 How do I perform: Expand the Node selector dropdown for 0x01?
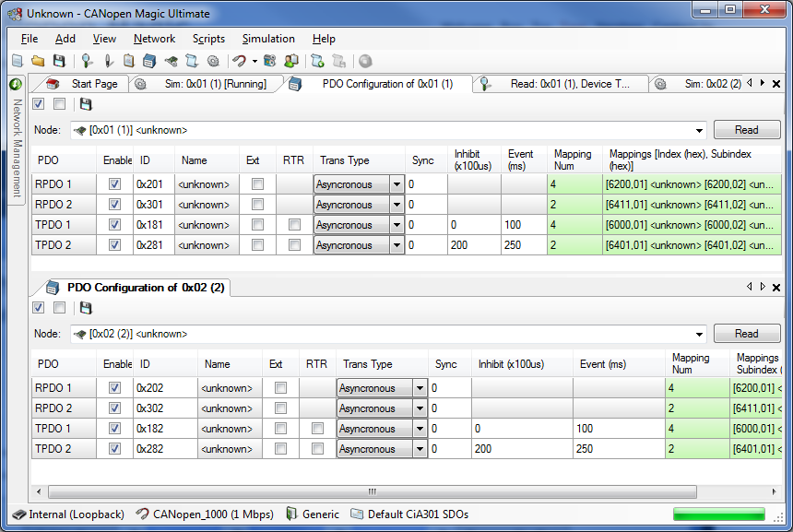[x=698, y=130]
